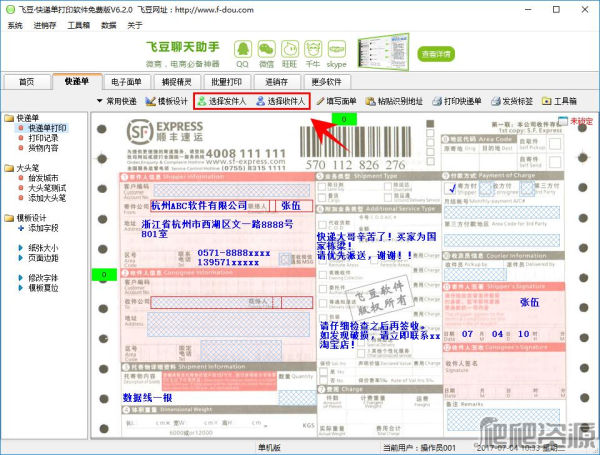
Task: Switch to the 进销存 tab
Action: [276, 82]
